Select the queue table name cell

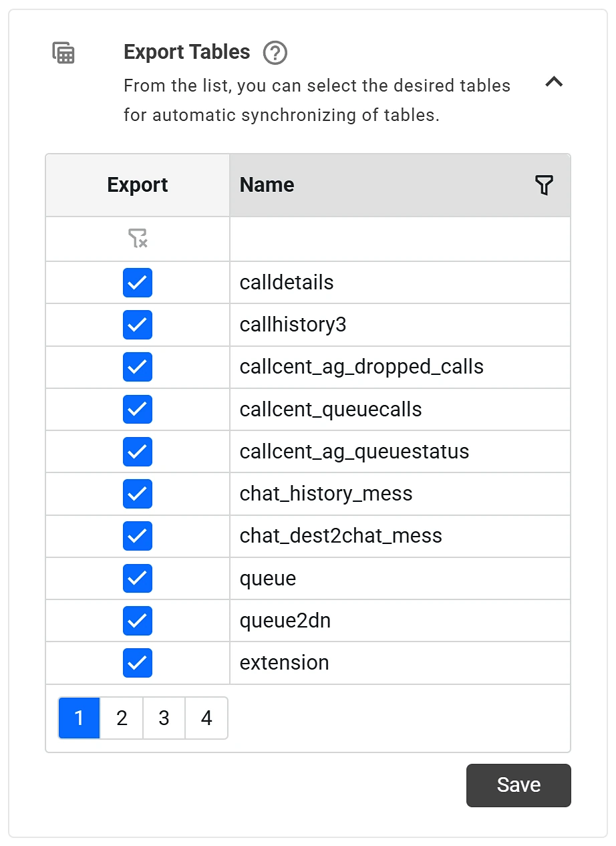pos(400,579)
